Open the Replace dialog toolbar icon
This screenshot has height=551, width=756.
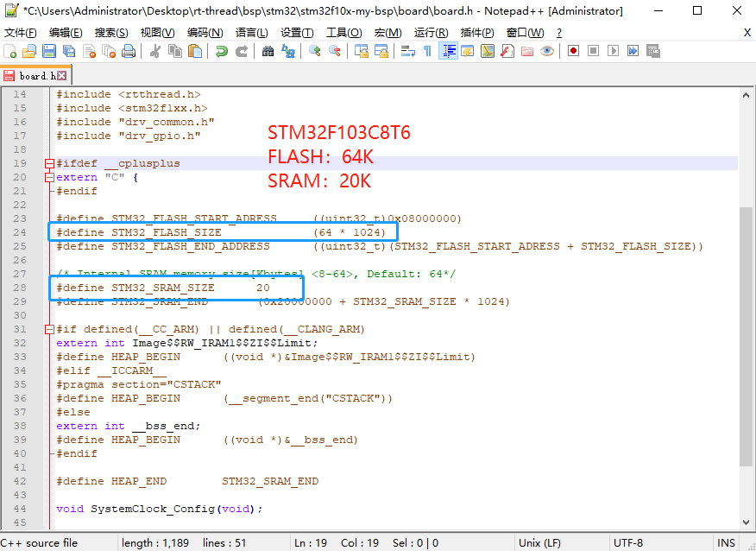coord(288,51)
